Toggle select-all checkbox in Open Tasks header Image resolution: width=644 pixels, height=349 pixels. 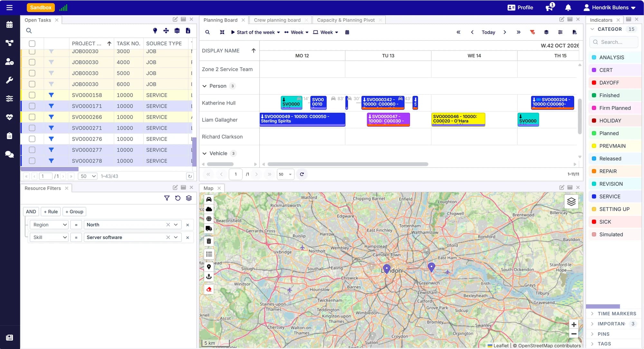click(32, 43)
